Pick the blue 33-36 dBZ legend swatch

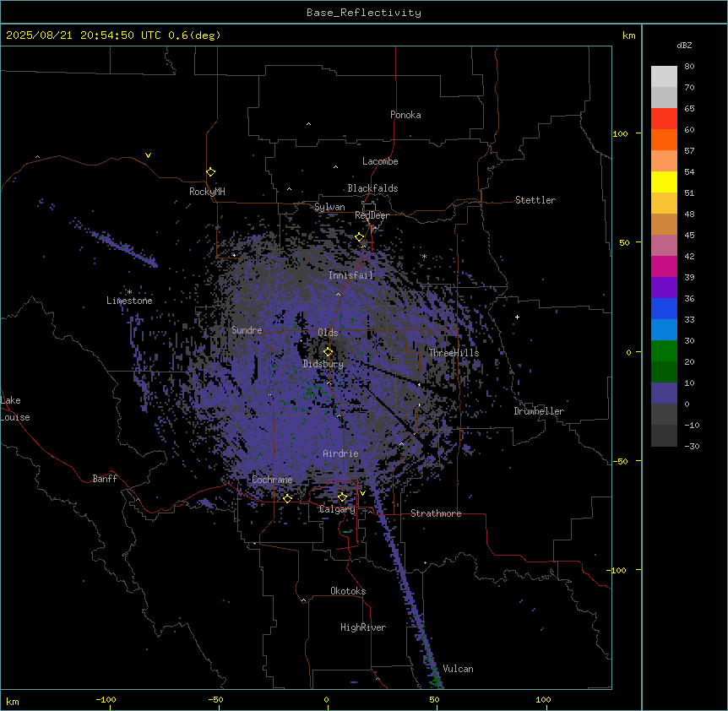(x=664, y=308)
